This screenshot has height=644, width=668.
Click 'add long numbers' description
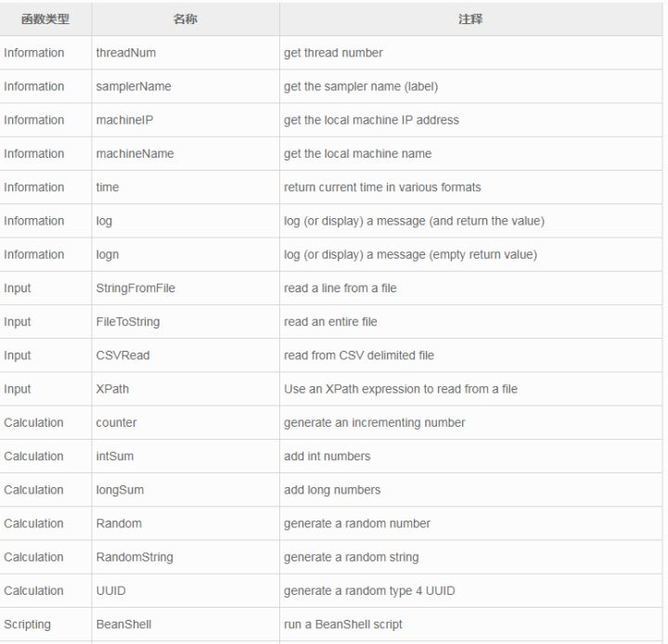click(332, 490)
